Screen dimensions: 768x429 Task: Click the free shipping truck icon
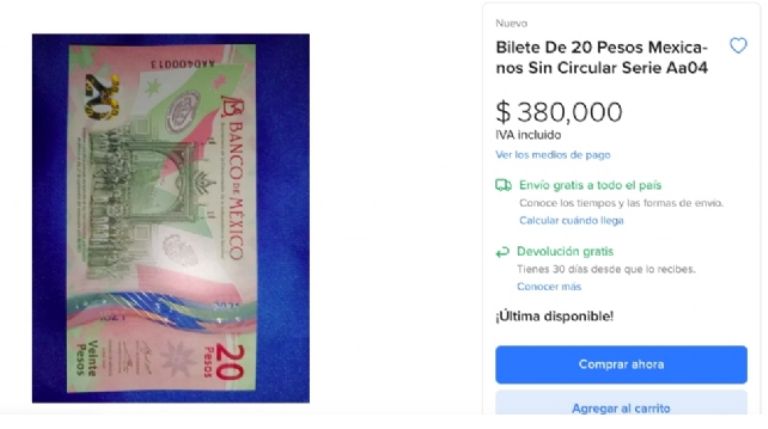(503, 185)
